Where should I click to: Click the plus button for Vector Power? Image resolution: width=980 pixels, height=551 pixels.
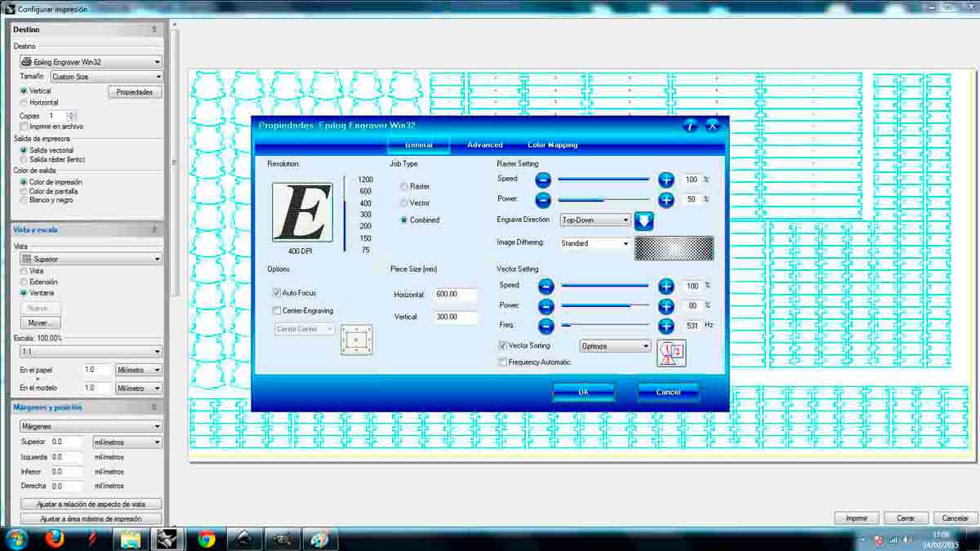tap(666, 305)
